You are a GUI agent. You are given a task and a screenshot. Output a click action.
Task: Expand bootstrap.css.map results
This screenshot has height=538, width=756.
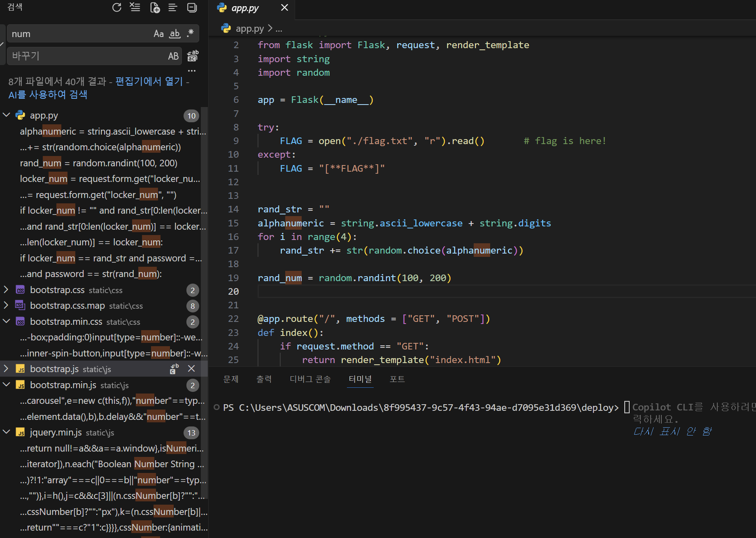(x=6, y=305)
